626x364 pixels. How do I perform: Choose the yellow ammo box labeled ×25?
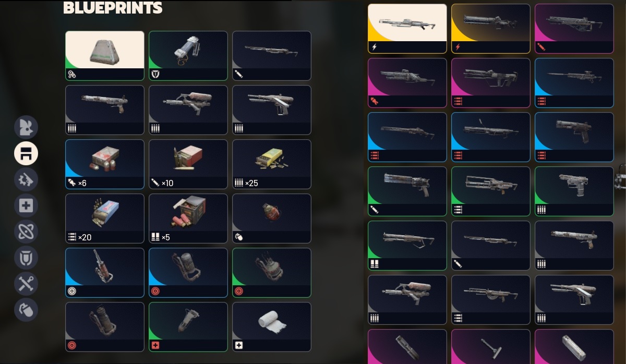tap(272, 164)
